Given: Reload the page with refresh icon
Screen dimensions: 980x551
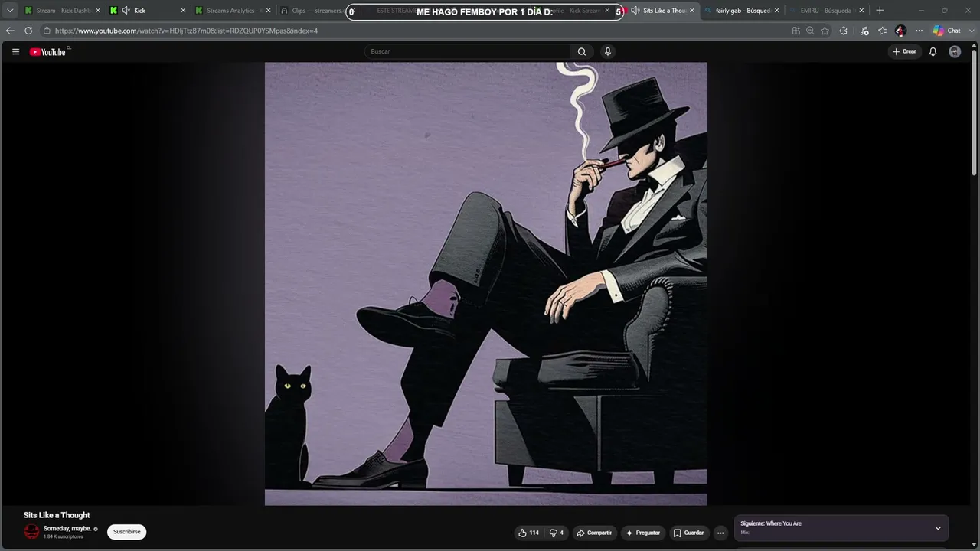Looking at the screenshot, I should pyautogui.click(x=28, y=31).
